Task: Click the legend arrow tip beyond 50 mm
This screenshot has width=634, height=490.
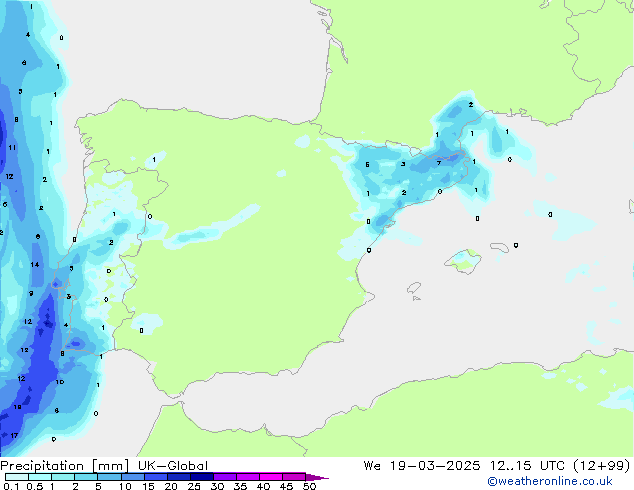Action: (x=317, y=477)
